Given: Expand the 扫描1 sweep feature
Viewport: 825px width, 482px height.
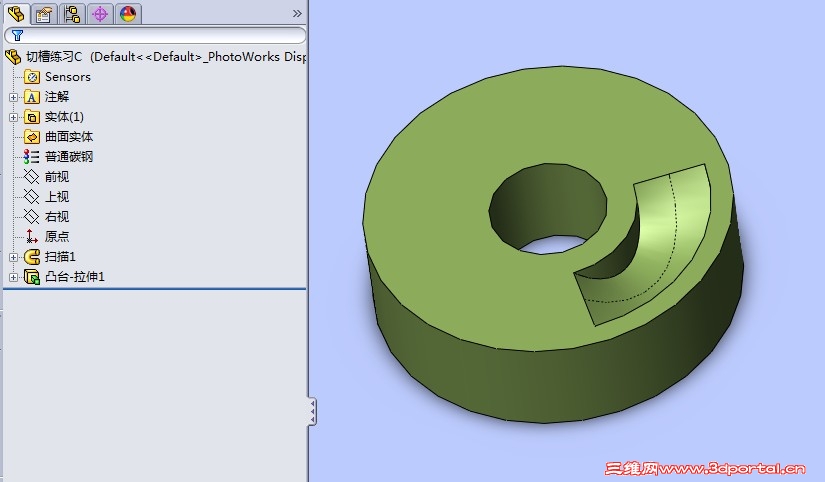Looking at the screenshot, I should tap(14, 257).
